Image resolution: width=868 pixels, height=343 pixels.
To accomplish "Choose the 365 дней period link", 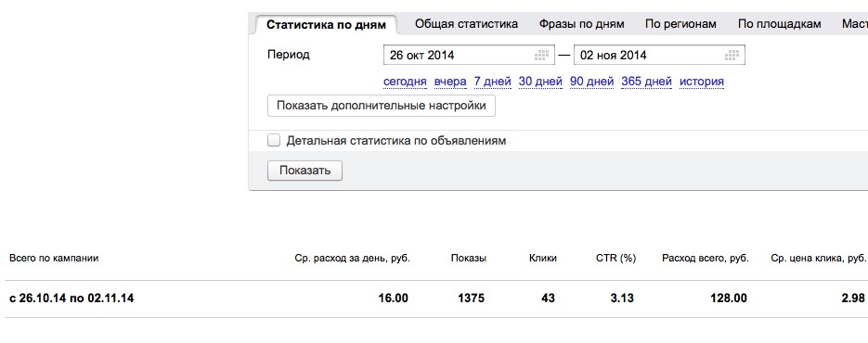I will point(646,82).
